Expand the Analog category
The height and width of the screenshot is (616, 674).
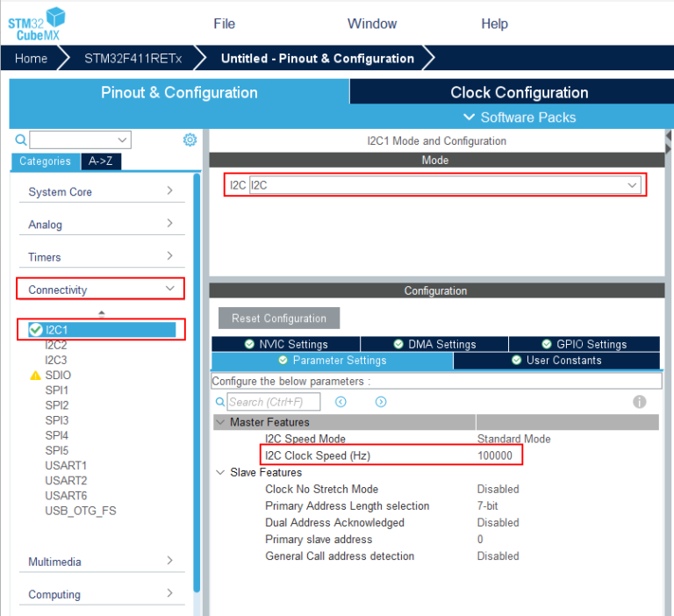pos(102,224)
